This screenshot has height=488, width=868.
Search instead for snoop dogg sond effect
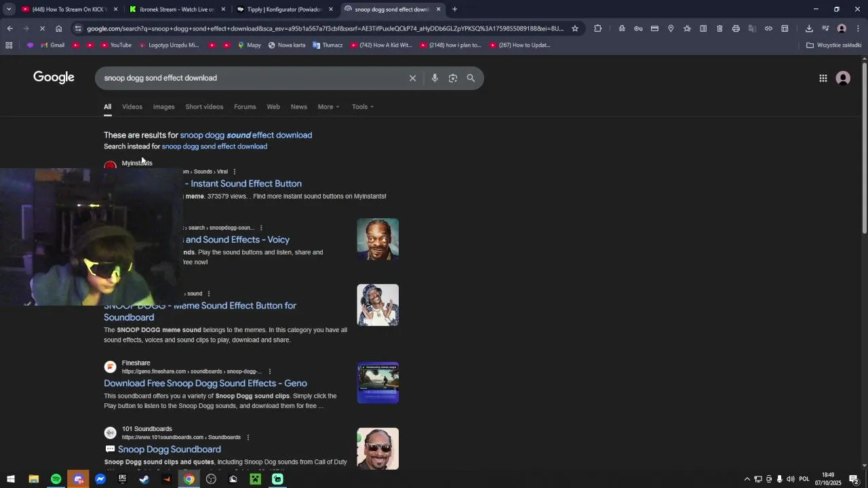click(x=214, y=146)
